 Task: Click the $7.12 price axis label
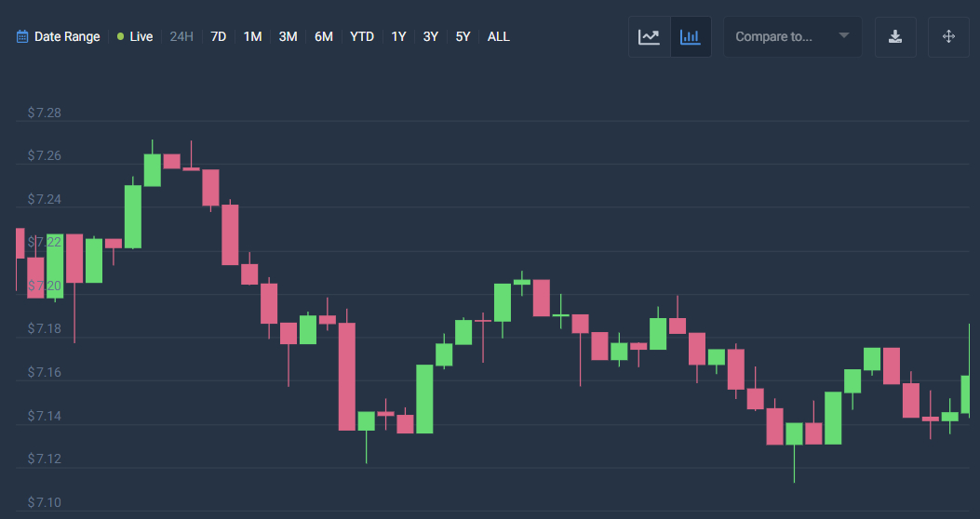coord(45,459)
